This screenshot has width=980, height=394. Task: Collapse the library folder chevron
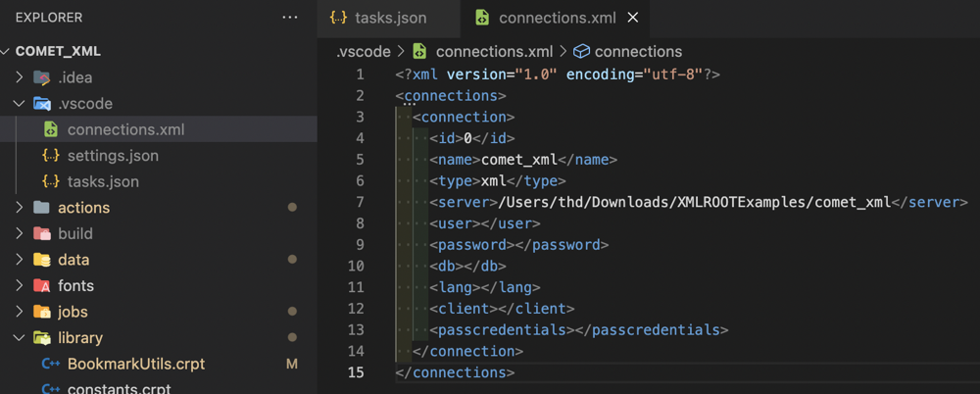20,338
